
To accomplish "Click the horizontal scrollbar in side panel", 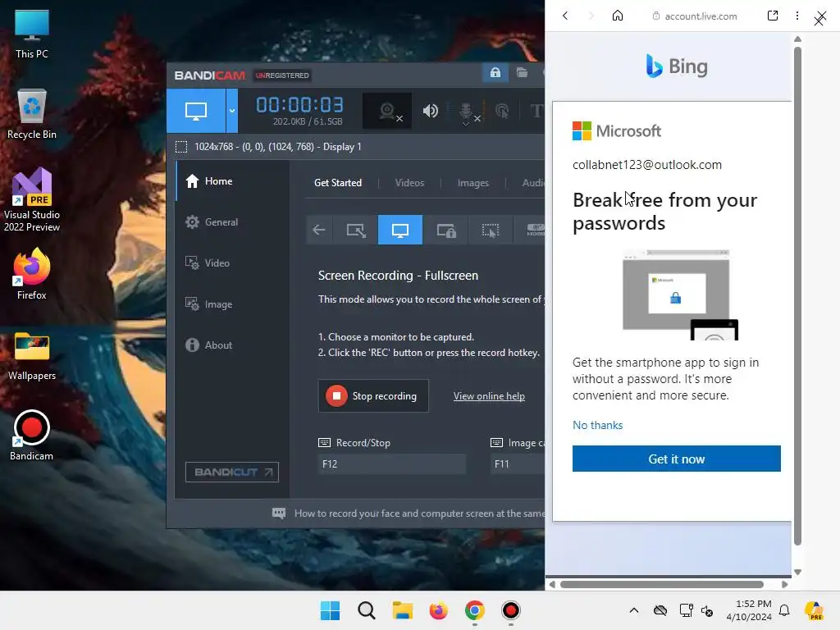I will (x=662, y=584).
